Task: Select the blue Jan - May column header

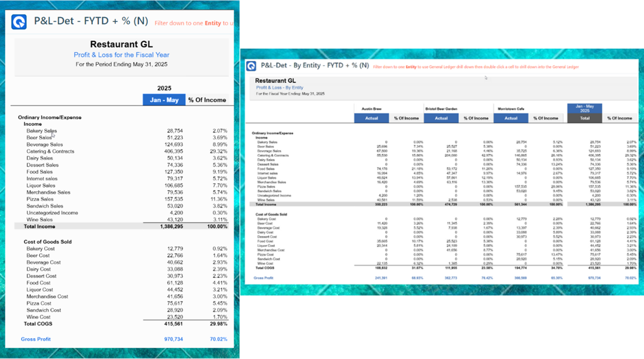Action: point(164,100)
